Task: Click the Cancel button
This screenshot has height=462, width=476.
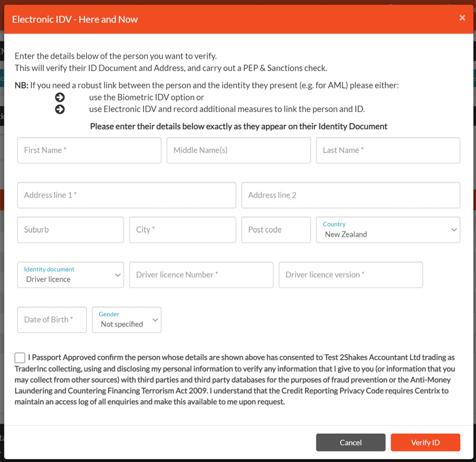Action: pos(350,442)
